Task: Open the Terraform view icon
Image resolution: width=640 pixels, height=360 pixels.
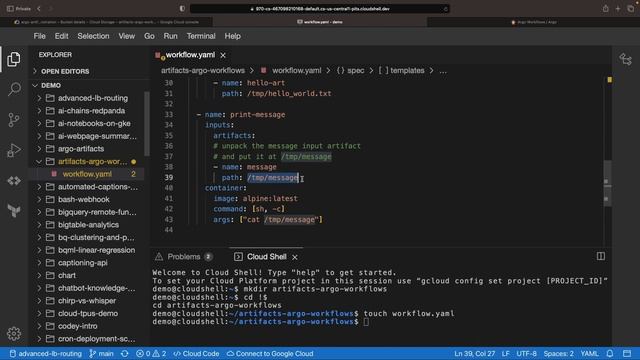Action: click(14, 211)
